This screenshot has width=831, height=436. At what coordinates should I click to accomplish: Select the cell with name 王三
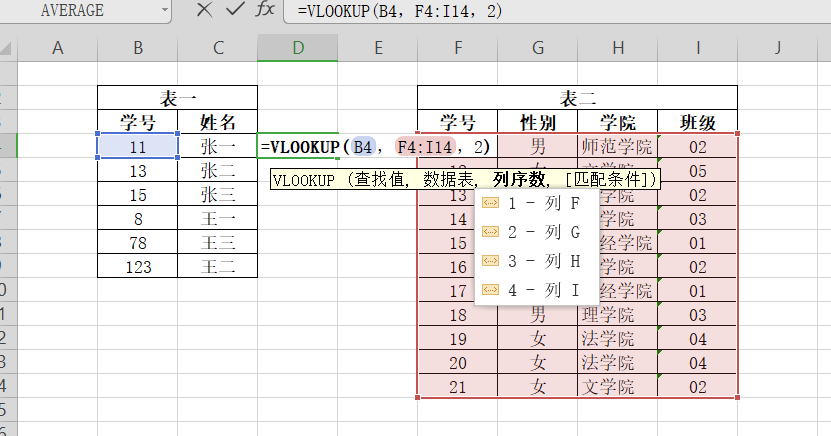218,242
